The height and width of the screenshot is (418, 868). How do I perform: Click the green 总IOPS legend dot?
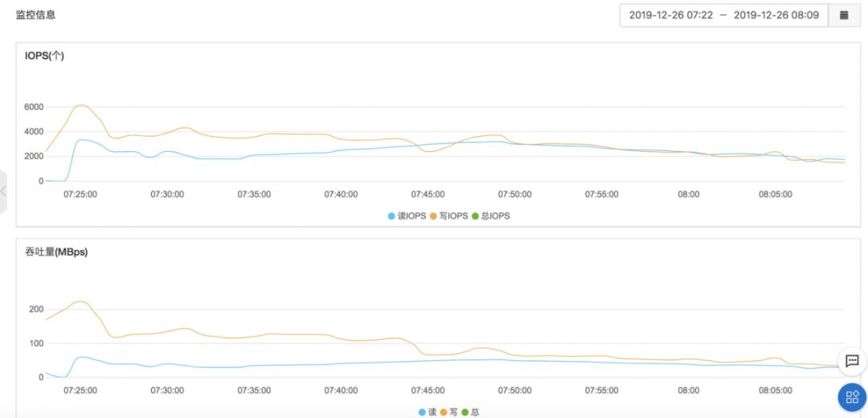pyautogui.click(x=475, y=216)
